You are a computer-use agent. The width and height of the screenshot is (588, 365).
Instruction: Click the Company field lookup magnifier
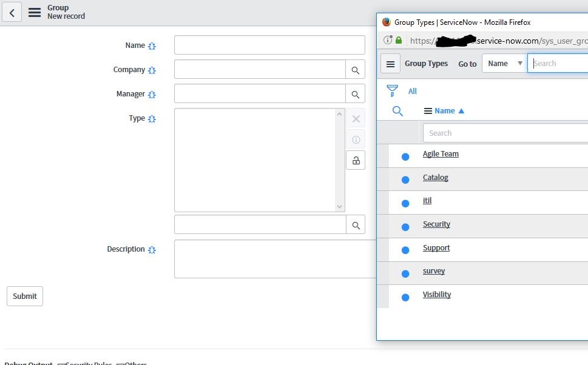(x=356, y=70)
